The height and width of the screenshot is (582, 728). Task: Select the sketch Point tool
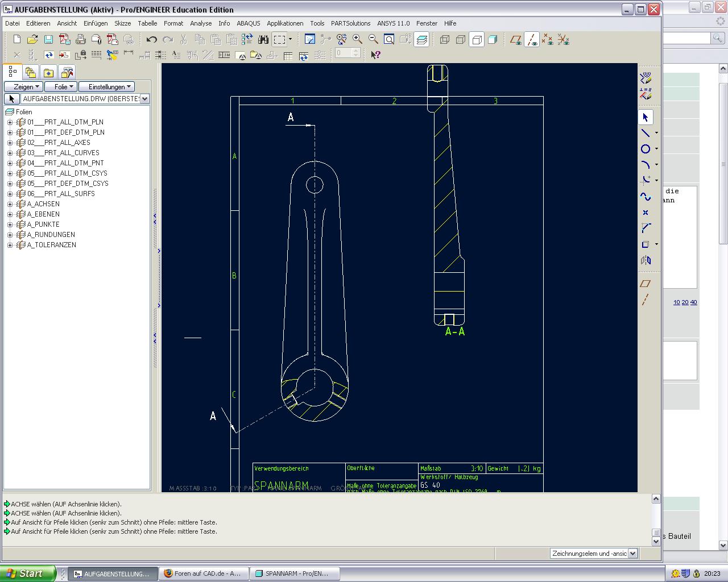(646, 213)
